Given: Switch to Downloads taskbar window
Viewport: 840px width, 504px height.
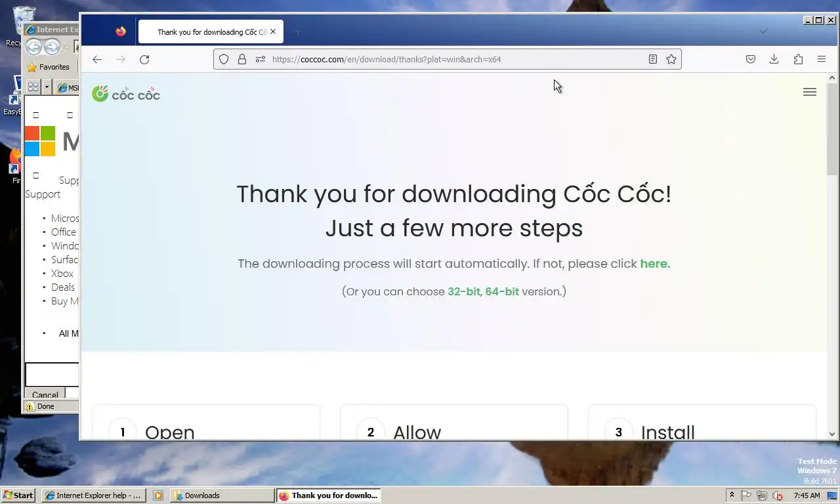Looking at the screenshot, I should pyautogui.click(x=222, y=495).
